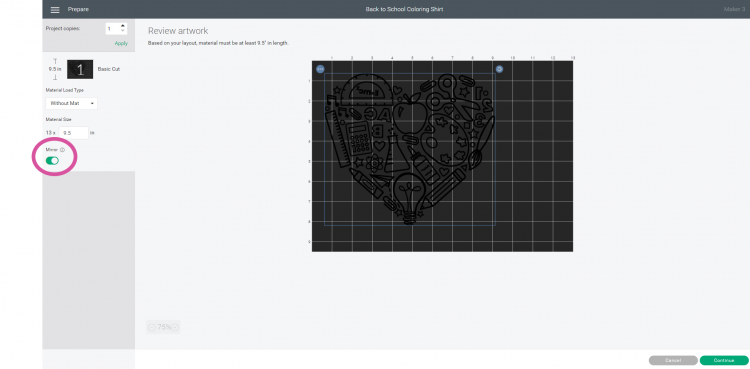Zoom in the mat preview

click(x=175, y=327)
